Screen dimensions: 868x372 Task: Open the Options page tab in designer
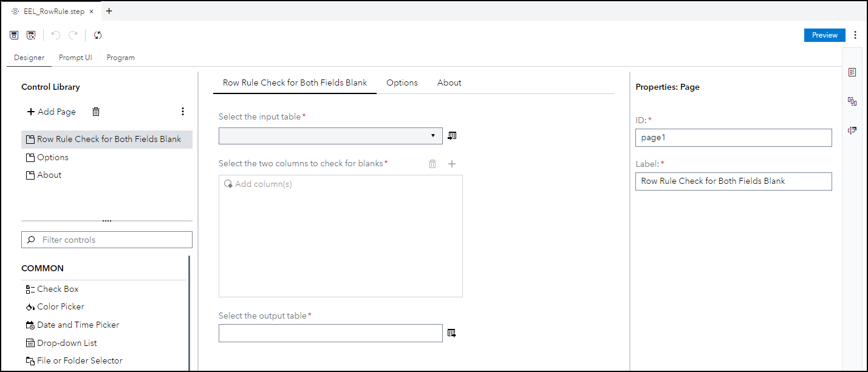click(x=402, y=83)
